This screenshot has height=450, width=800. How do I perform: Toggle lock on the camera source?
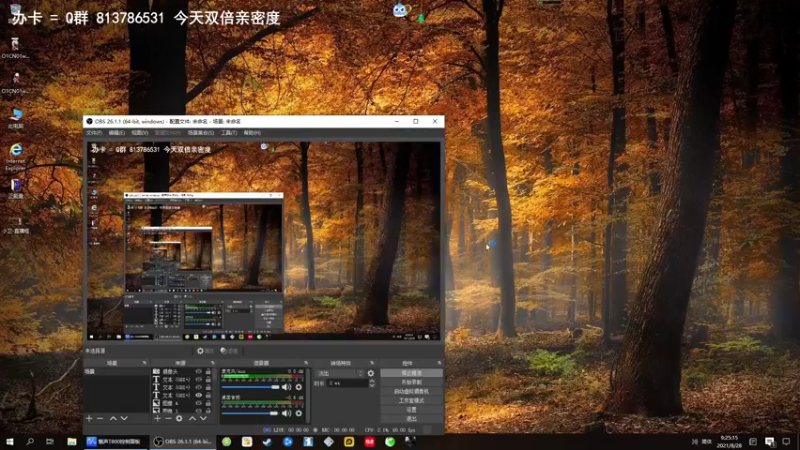(208, 371)
